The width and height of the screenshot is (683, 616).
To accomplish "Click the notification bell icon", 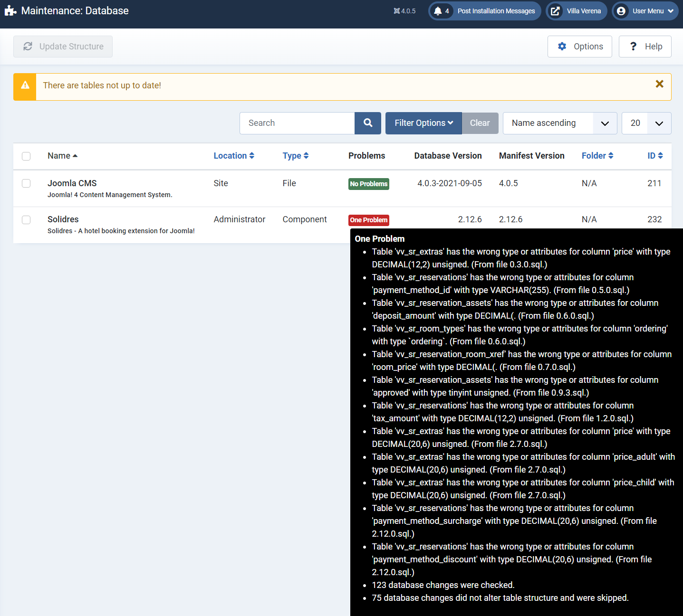I will 438,11.
